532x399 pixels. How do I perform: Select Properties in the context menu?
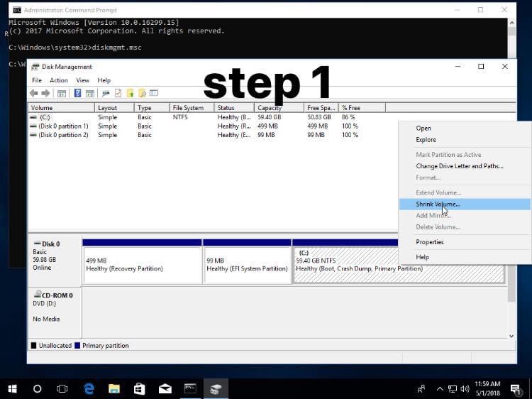(x=465, y=242)
